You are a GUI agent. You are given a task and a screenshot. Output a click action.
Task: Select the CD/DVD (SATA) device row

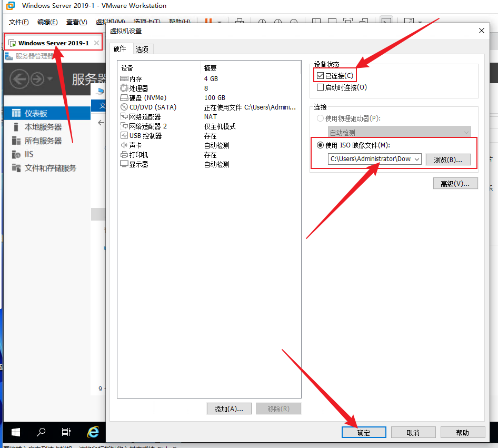coord(208,107)
